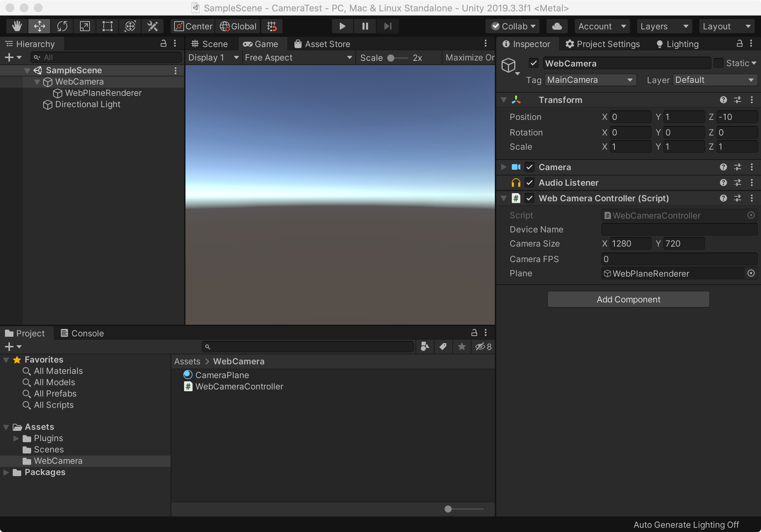Screen dimensions: 761x532
Task: Open the cloud services icon
Action: click(557, 26)
